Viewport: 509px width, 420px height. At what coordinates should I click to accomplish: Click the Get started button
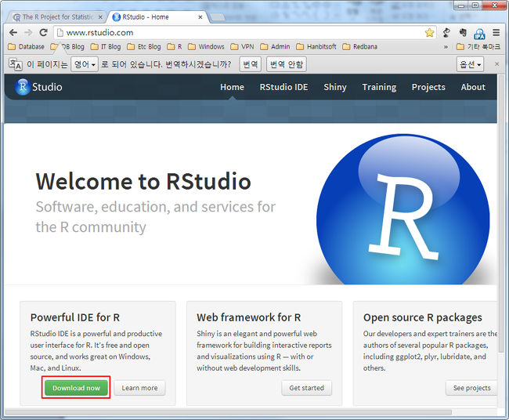click(306, 388)
